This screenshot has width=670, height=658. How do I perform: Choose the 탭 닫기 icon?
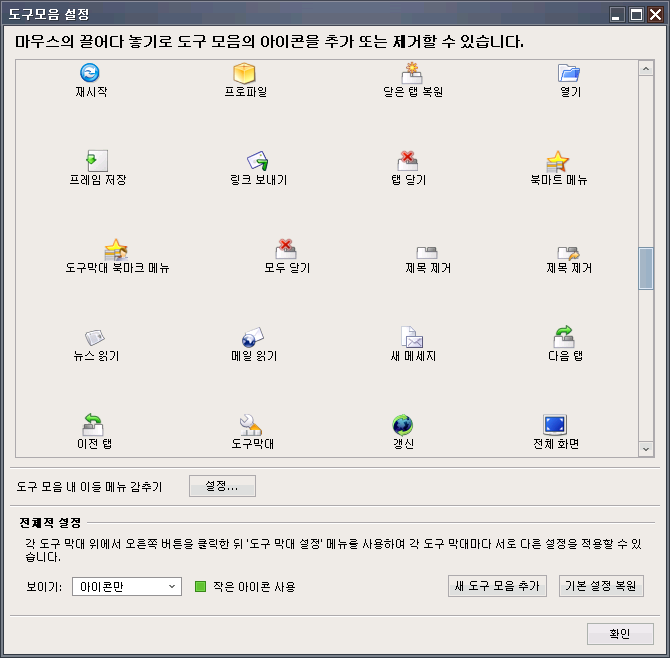pyautogui.click(x=408, y=161)
